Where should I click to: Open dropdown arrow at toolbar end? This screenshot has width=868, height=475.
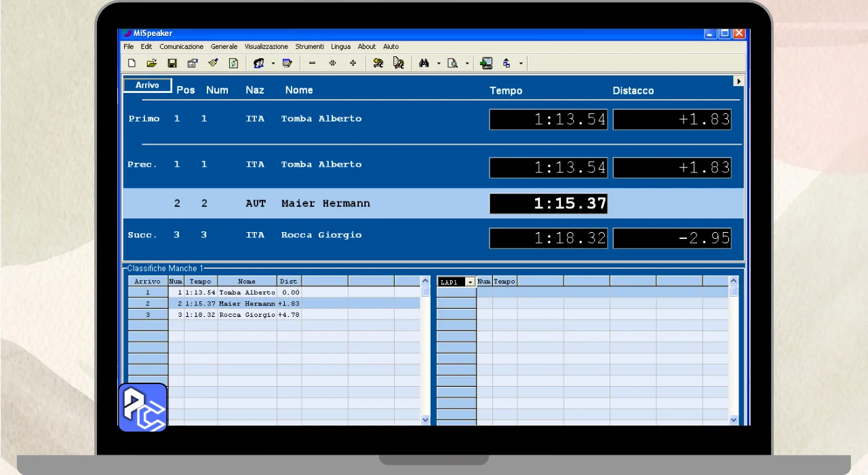point(521,64)
